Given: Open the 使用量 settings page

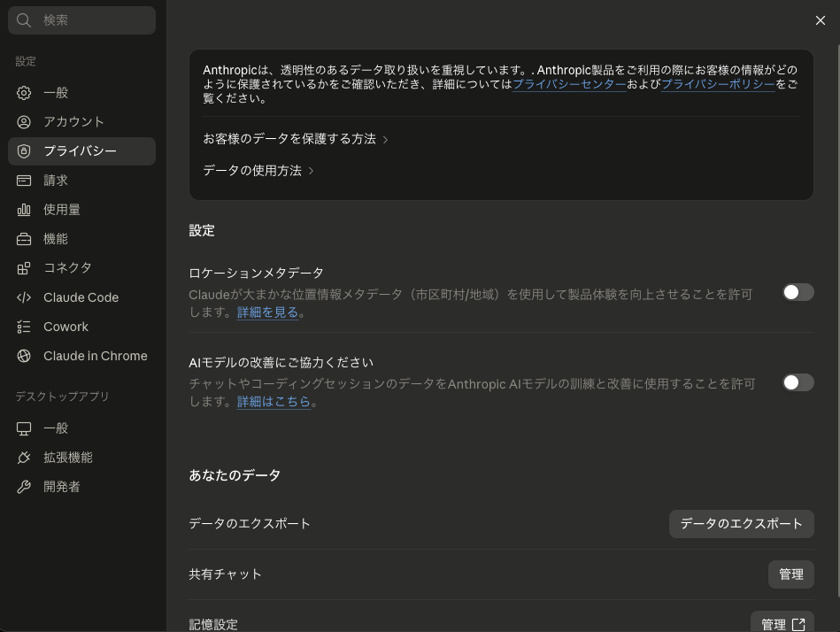Looking at the screenshot, I should pos(81,210).
